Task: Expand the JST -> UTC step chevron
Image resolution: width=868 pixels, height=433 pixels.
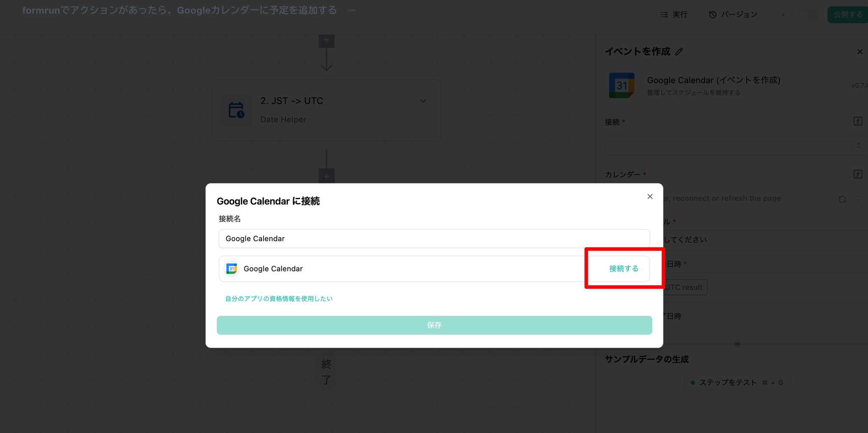Action: 423,101
